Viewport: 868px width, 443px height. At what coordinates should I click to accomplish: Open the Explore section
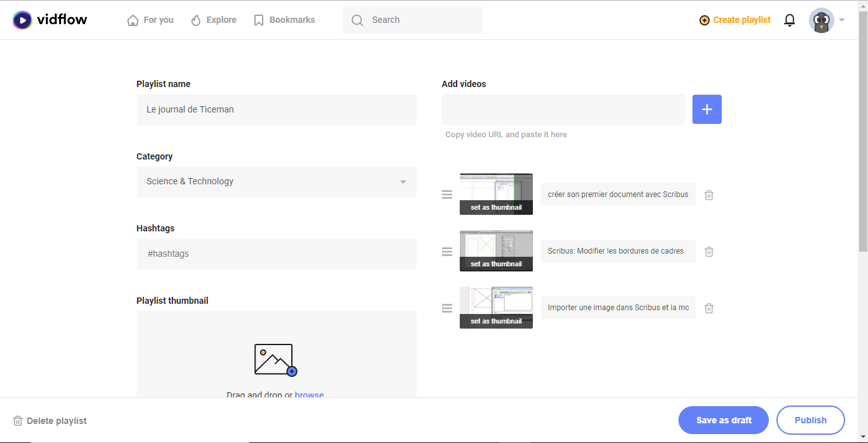click(213, 20)
